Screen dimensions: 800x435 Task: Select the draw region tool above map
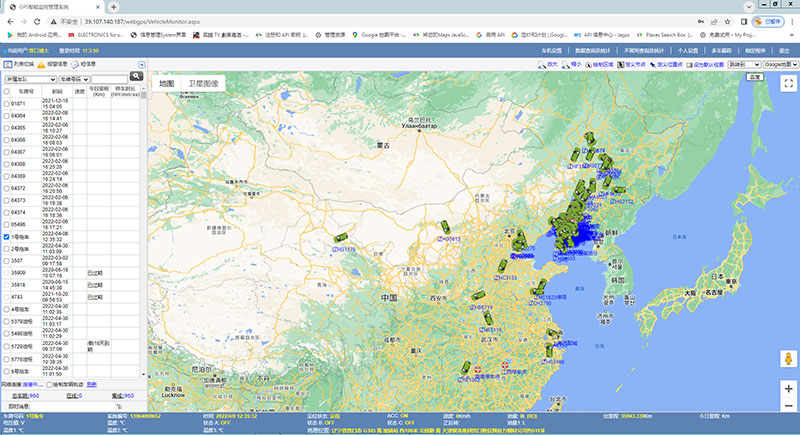point(599,65)
